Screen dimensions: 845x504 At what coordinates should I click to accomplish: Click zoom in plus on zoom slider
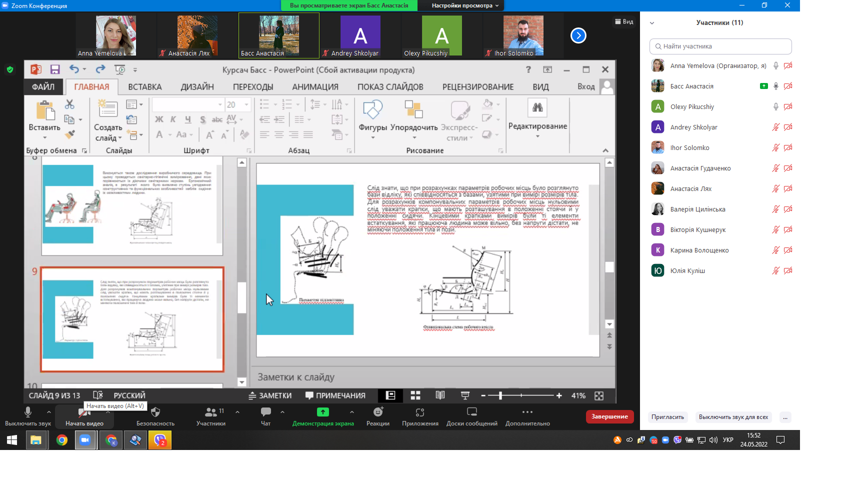click(x=559, y=395)
